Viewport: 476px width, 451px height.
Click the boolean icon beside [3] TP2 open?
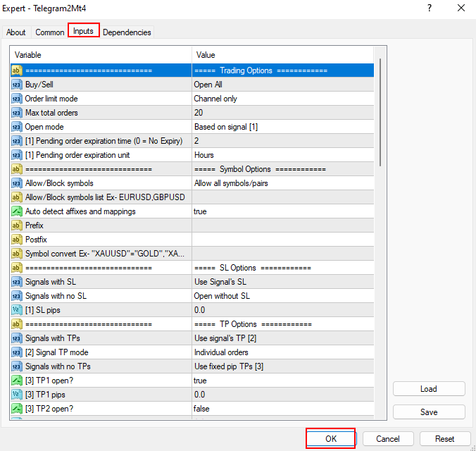tap(17, 409)
